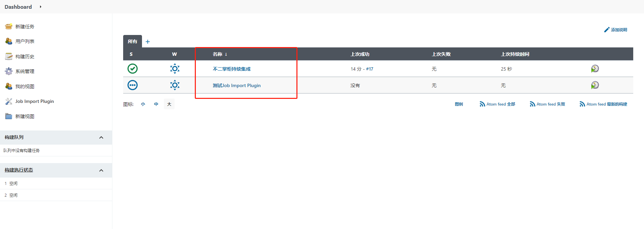Click the 新建视图 folder icon
Image resolution: width=644 pixels, height=229 pixels.
click(9, 116)
